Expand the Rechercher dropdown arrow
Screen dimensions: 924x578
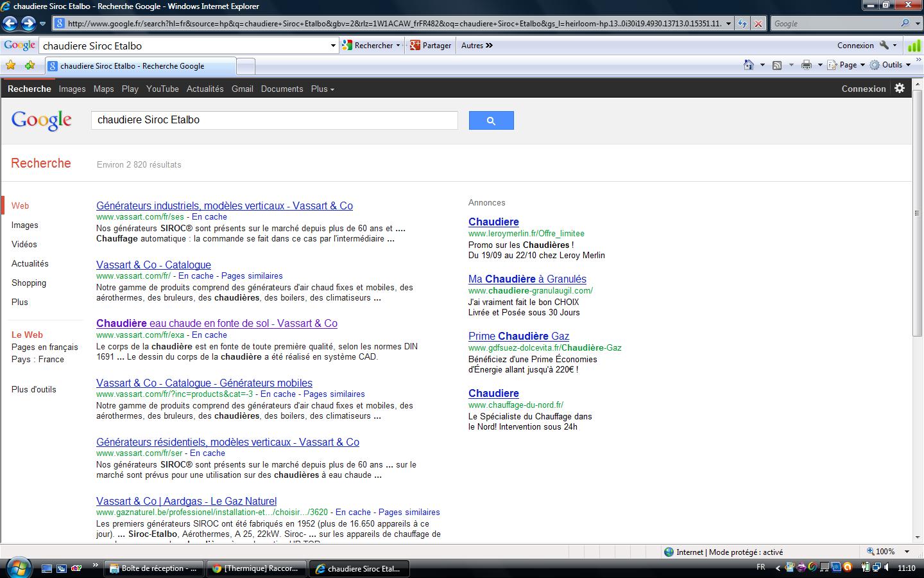(398, 46)
